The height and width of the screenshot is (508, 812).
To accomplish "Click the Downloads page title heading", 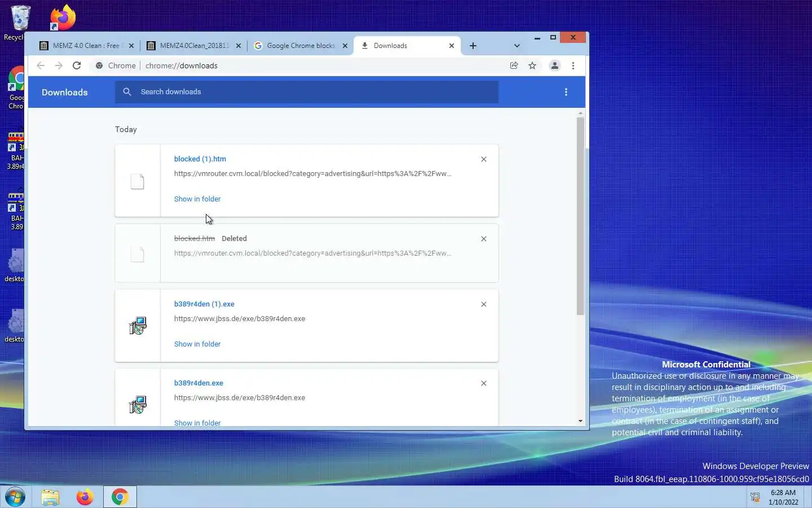I will tap(65, 93).
